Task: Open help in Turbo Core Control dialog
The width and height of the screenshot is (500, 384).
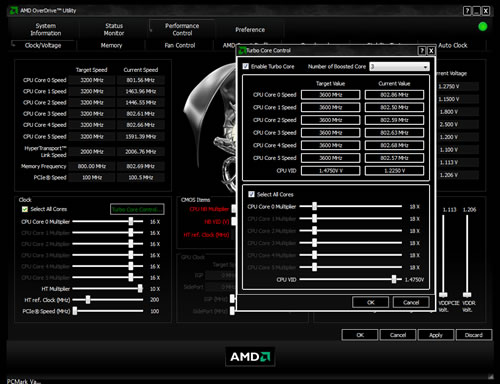Action: (x=422, y=51)
